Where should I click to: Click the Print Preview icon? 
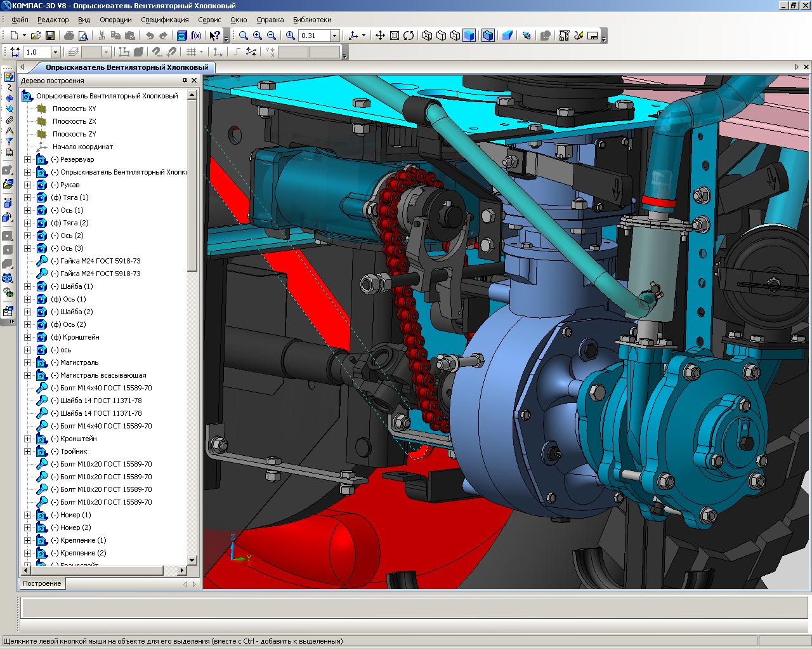[82, 36]
